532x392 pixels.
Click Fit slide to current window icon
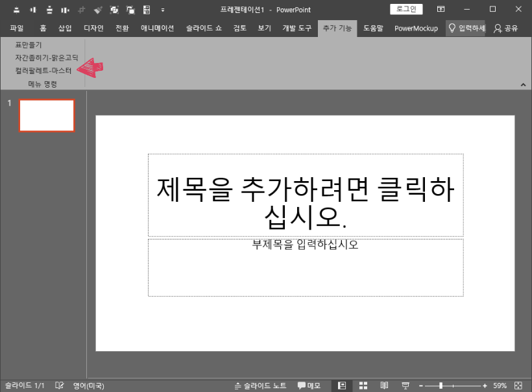pyautogui.click(x=518, y=386)
